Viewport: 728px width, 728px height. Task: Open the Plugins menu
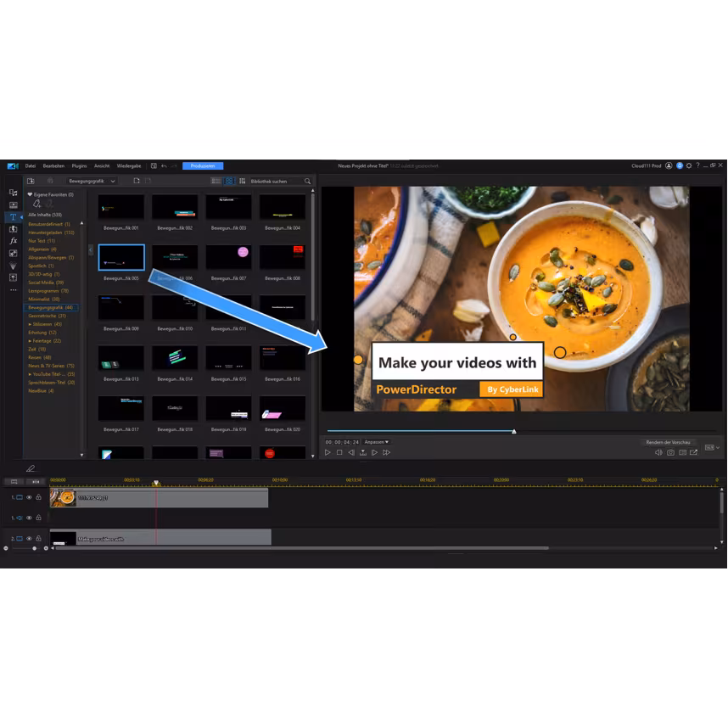click(79, 165)
